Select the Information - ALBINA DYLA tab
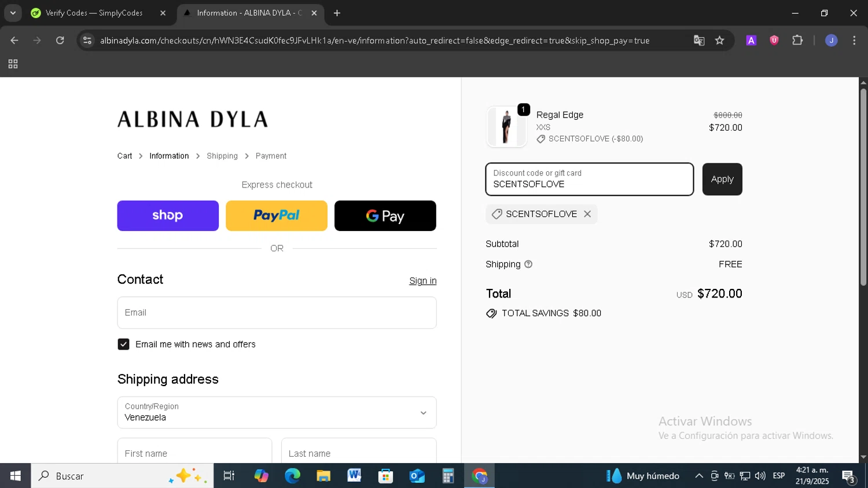 pos(250,13)
